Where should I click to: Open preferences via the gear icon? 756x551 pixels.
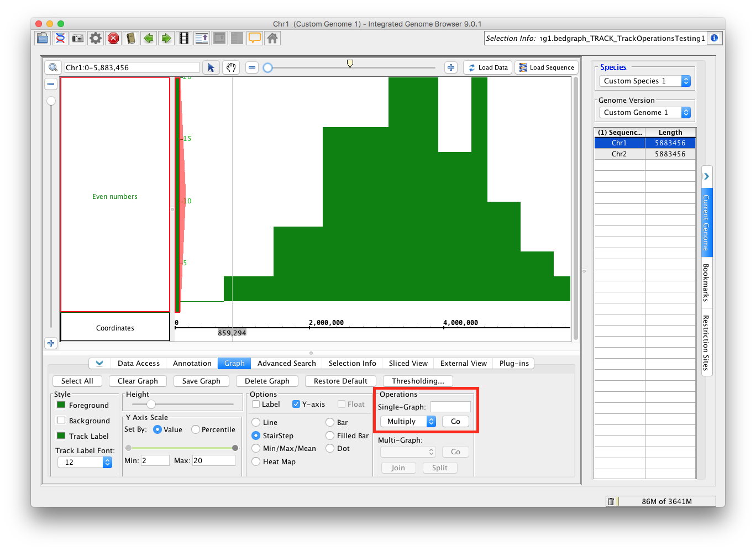point(96,38)
